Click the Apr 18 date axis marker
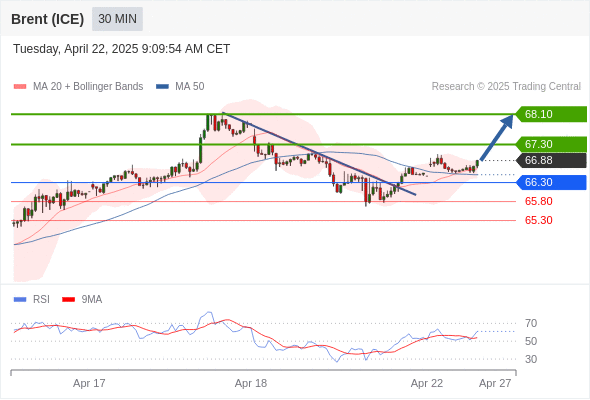Screen dimensions: 590x400 tap(251, 383)
